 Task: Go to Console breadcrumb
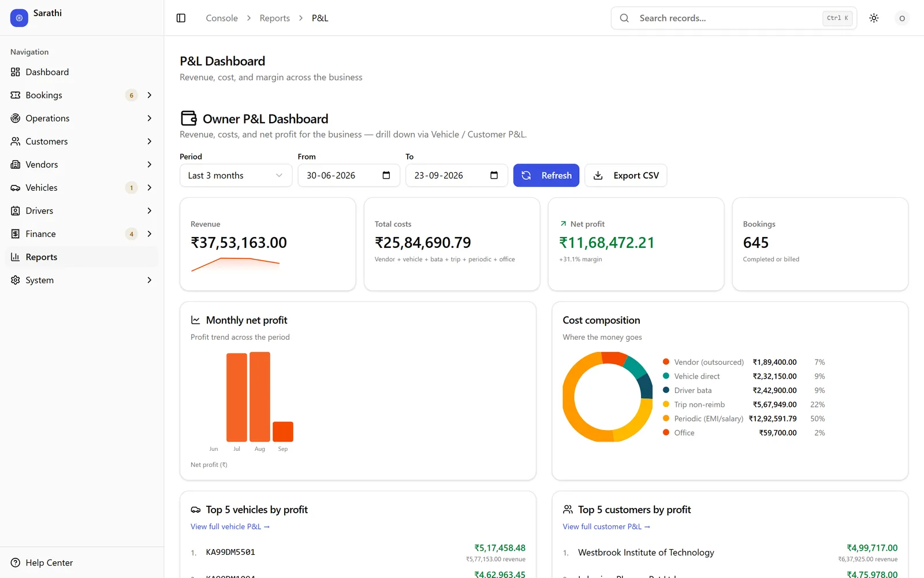pyautogui.click(x=222, y=18)
